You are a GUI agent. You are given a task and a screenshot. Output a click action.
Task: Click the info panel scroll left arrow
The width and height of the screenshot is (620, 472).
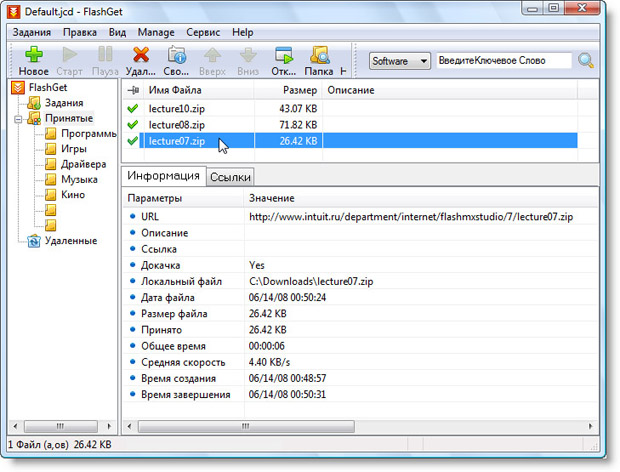tap(129, 426)
